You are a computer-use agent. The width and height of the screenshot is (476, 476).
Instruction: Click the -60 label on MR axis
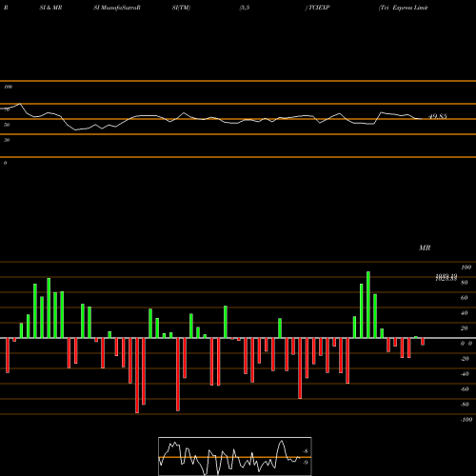pyautogui.click(x=465, y=389)
